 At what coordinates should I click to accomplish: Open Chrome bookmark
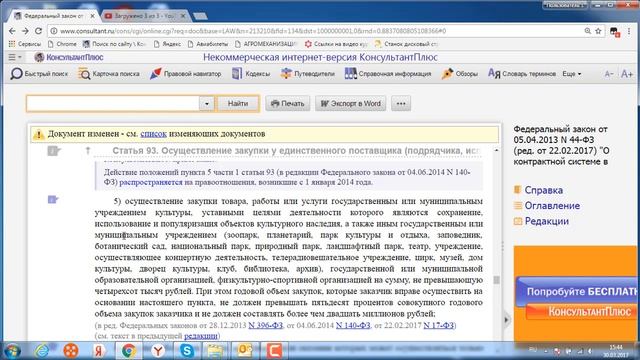(62, 44)
